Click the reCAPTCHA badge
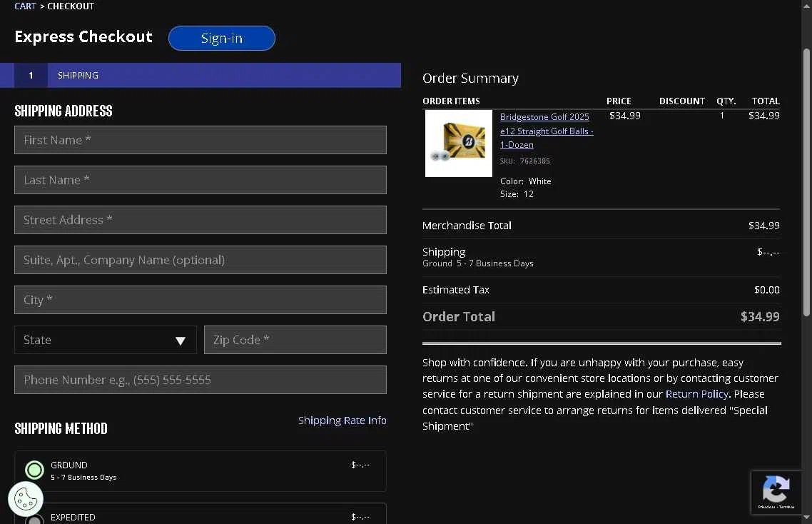The height and width of the screenshot is (524, 812). point(776,492)
